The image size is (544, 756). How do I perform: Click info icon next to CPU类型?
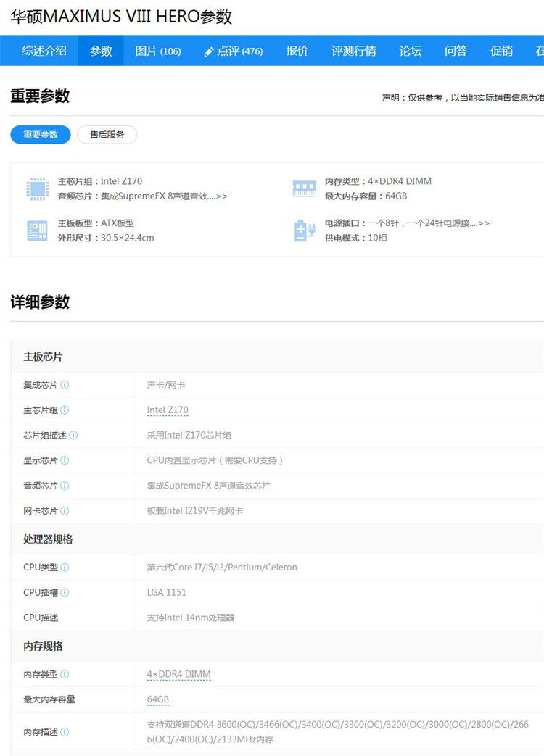coord(65,567)
